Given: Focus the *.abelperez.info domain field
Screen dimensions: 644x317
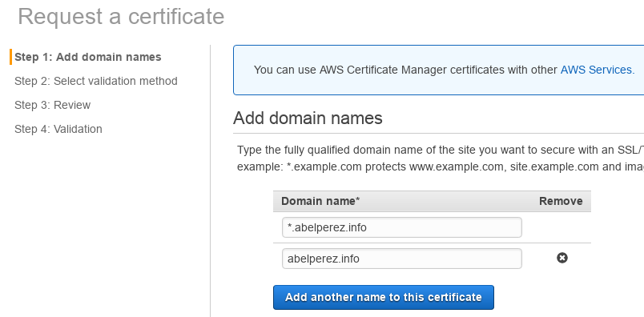Looking at the screenshot, I should pos(401,227).
